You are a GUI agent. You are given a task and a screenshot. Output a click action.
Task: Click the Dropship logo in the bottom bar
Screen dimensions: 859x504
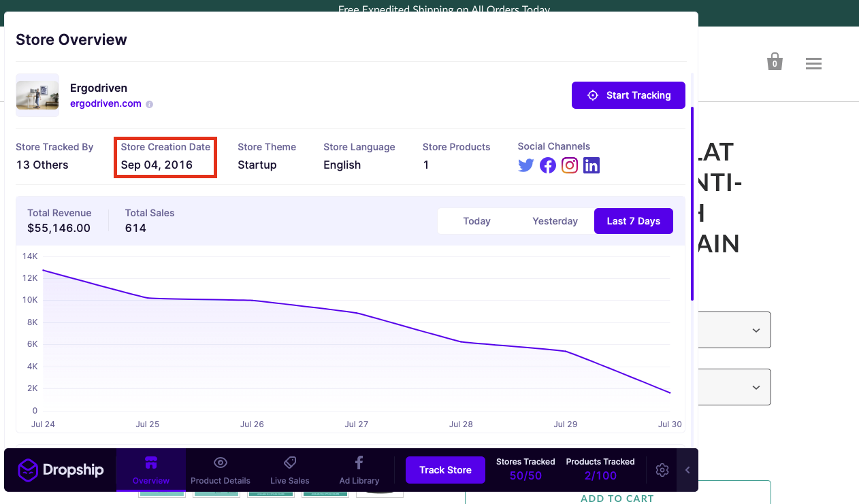click(x=61, y=470)
